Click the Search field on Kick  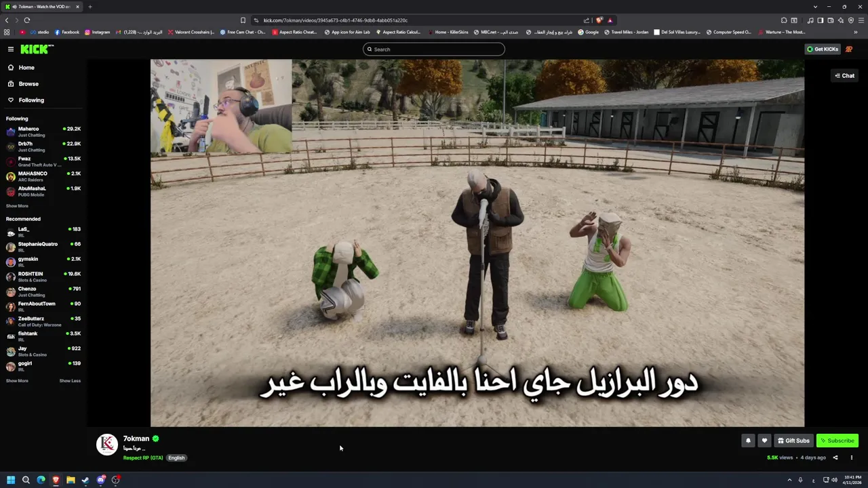point(434,49)
